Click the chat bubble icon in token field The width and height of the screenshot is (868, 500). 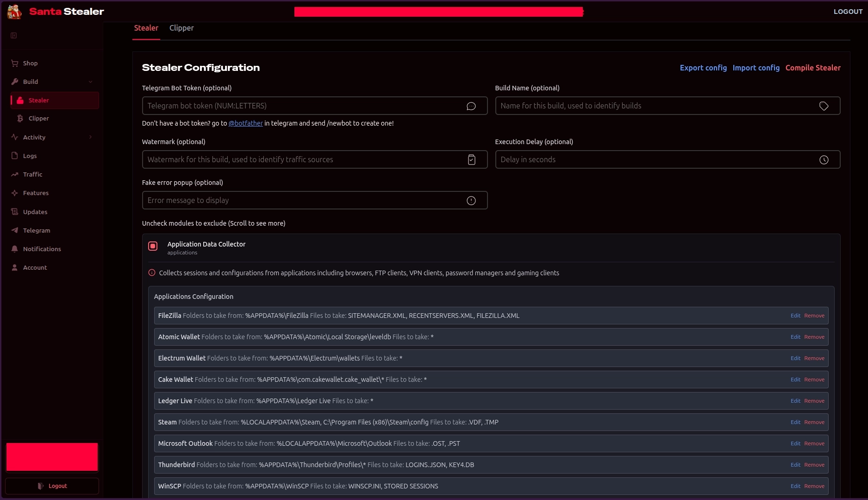point(471,106)
